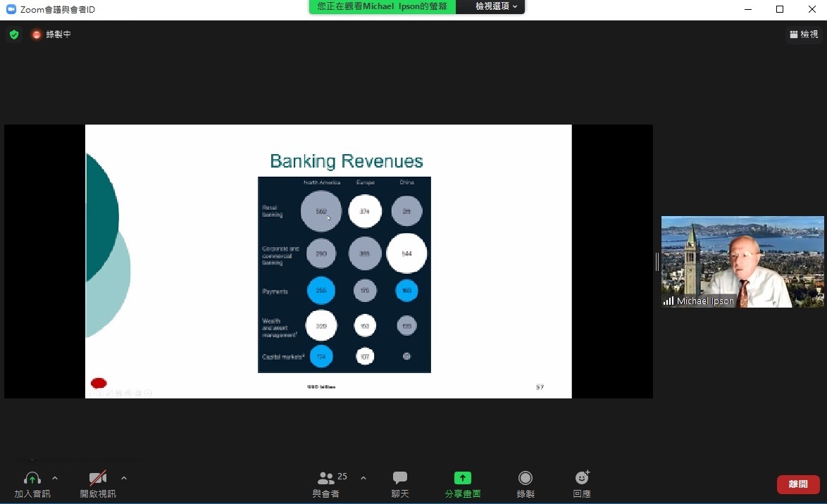Click the panel divider handle beside video

point(657,262)
